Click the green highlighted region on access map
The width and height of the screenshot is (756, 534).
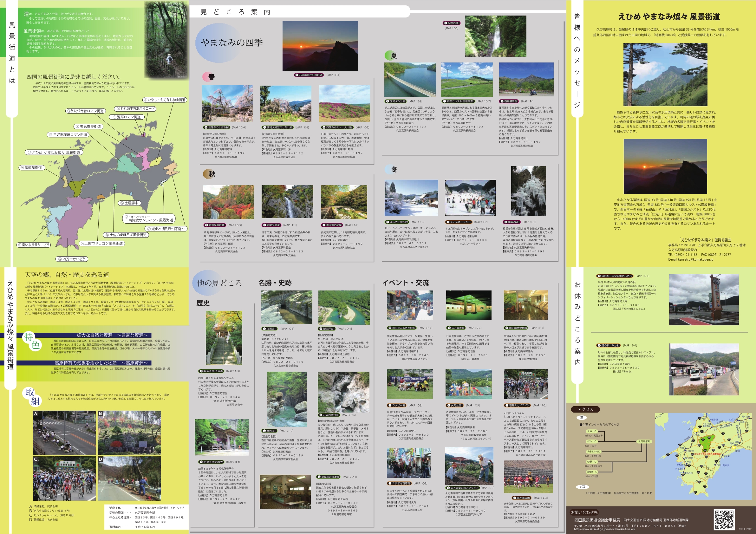click(x=706, y=442)
